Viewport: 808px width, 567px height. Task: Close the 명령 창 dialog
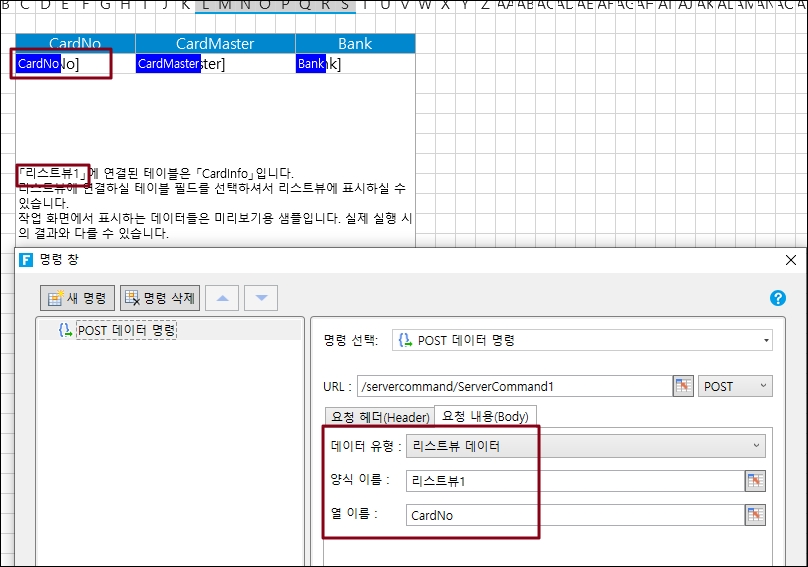pos(791,260)
